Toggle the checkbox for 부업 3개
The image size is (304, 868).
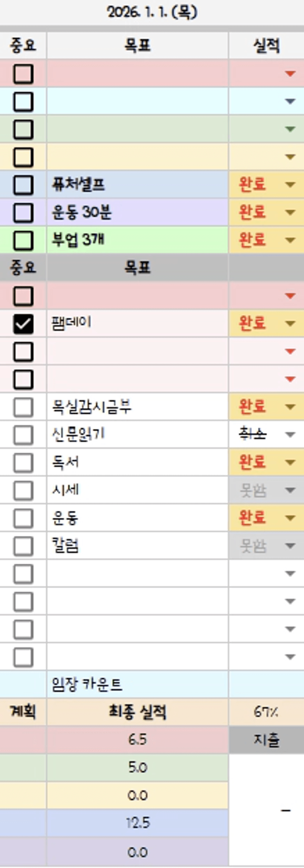tap(23, 241)
